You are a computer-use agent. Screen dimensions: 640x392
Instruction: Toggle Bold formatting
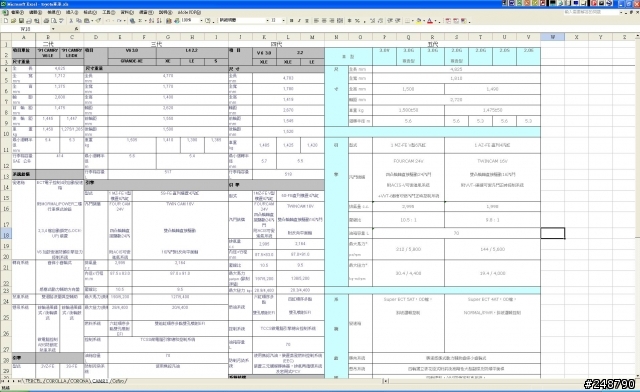pyautogui.click(x=291, y=20)
